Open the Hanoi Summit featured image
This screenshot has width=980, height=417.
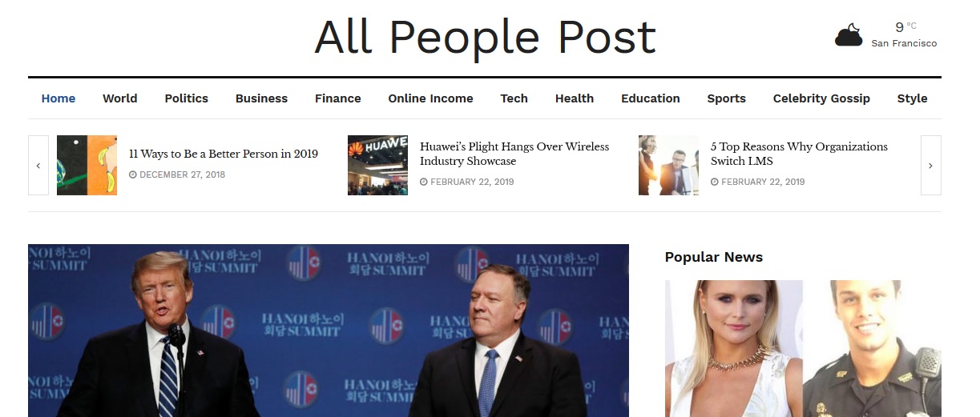(x=329, y=331)
